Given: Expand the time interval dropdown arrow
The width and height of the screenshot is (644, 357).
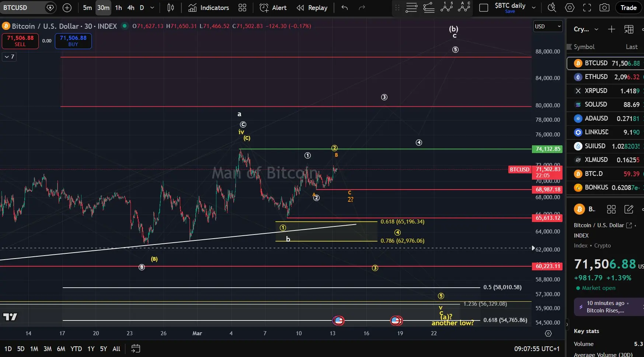Looking at the screenshot, I should click(152, 8).
